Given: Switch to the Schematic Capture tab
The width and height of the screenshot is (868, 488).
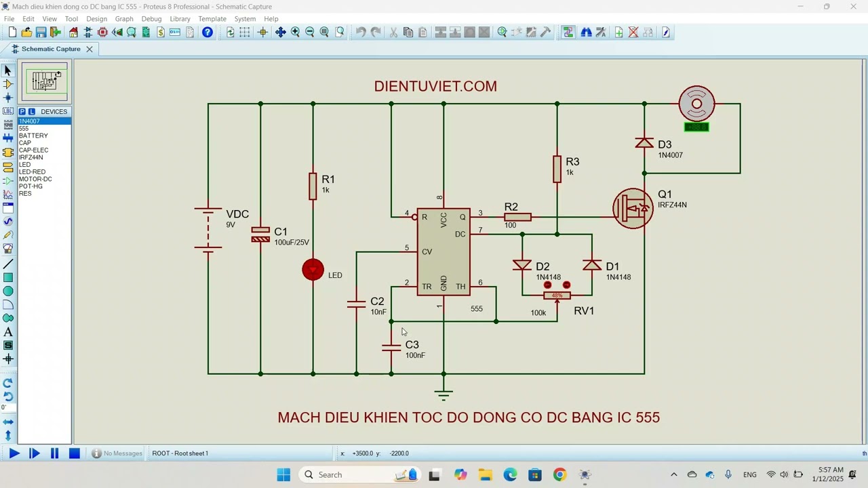Looking at the screenshot, I should (x=51, y=49).
